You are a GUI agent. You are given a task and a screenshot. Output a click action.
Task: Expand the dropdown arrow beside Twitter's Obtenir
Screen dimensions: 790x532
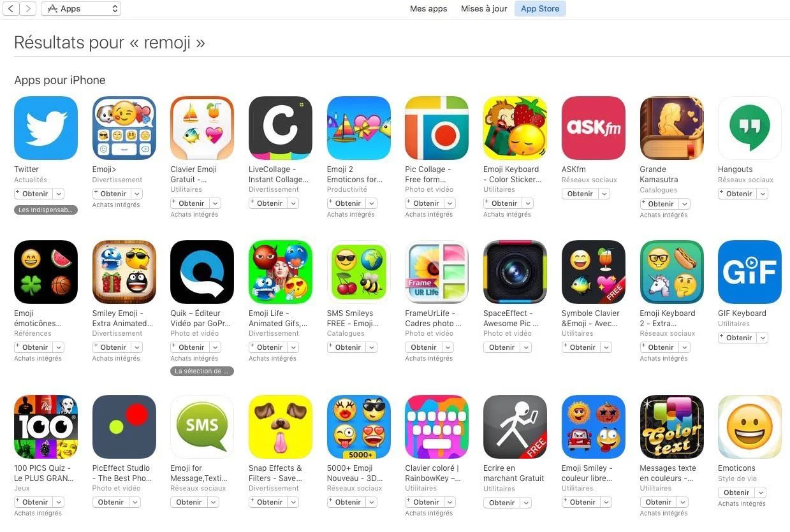(59, 194)
